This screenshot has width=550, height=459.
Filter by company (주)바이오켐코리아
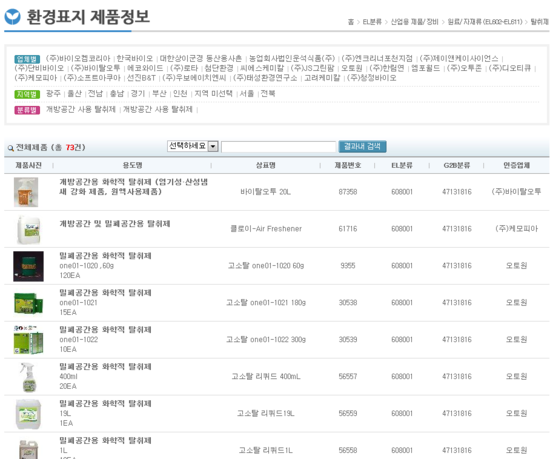tap(78, 58)
